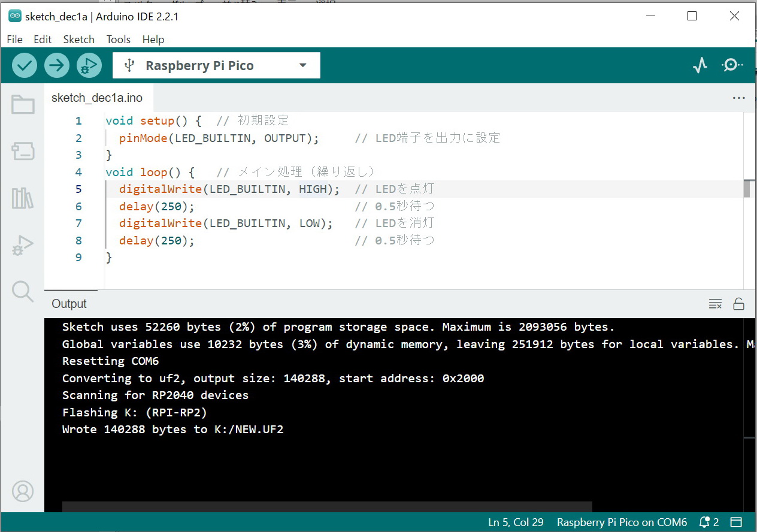This screenshot has height=532, width=757.
Task: Click the Output panel label
Action: [69, 304]
